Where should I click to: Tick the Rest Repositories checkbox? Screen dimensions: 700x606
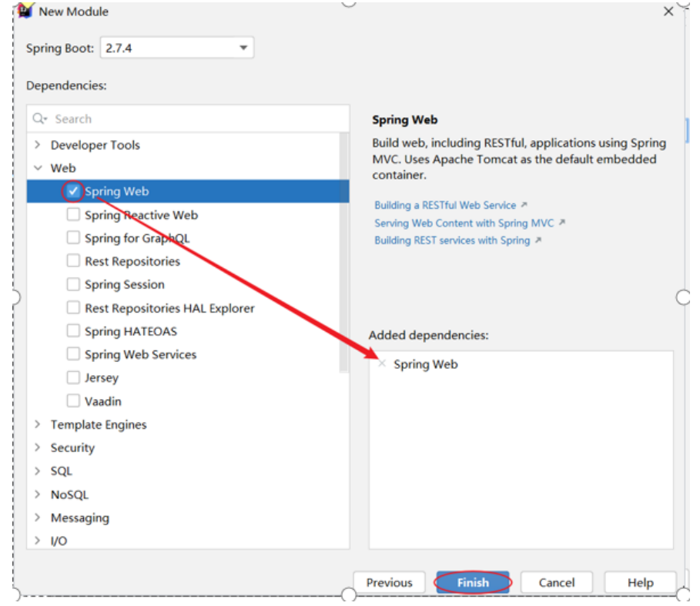point(72,260)
